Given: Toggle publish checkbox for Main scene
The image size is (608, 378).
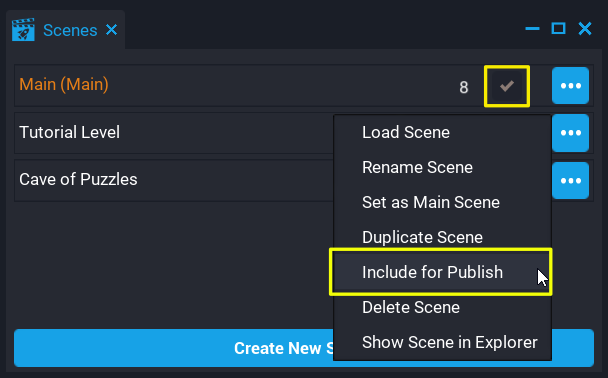Looking at the screenshot, I should tap(507, 86).
